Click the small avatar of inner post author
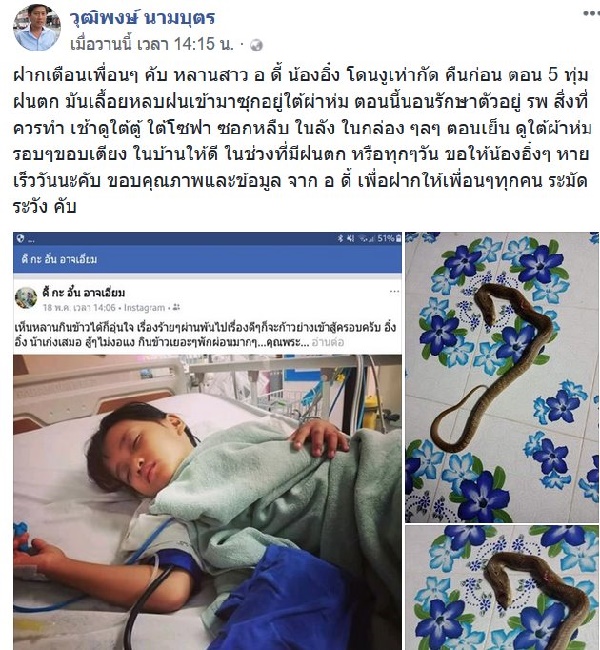 (26, 297)
